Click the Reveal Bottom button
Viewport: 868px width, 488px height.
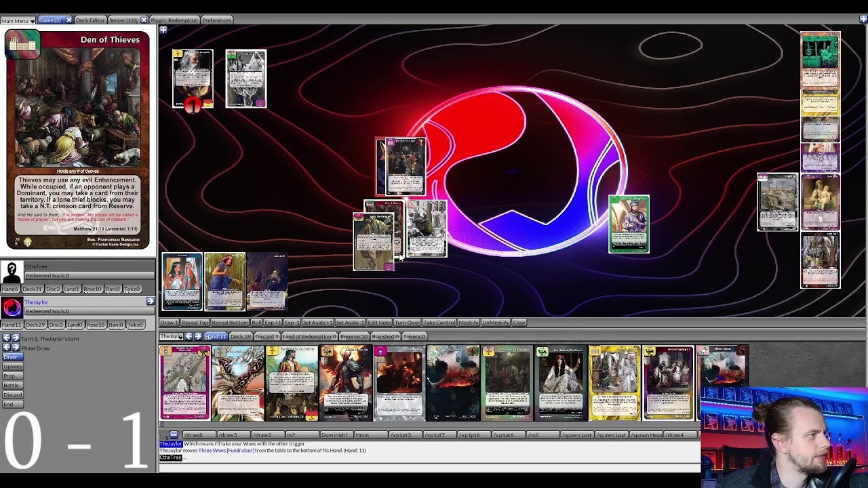(230, 323)
